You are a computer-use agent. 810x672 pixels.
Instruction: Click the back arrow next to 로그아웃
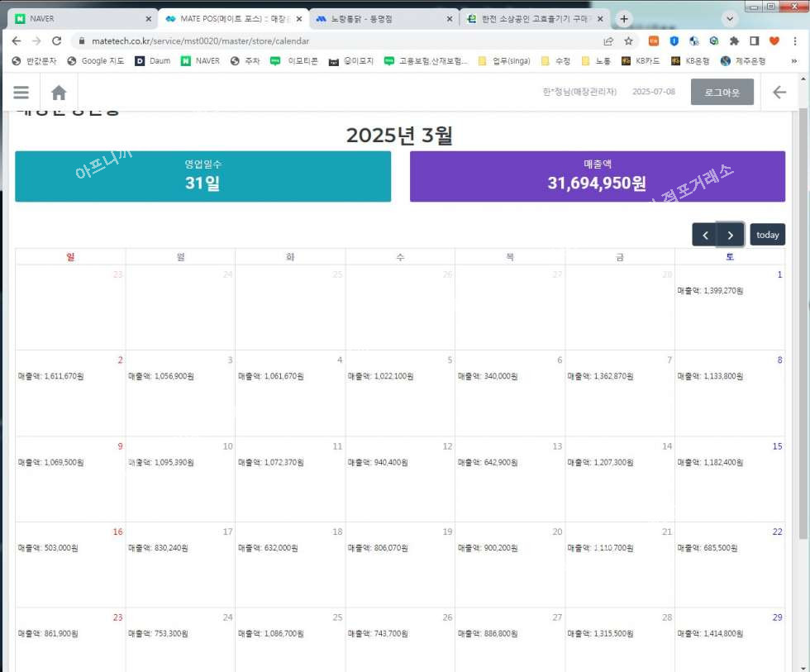pyautogui.click(x=779, y=93)
